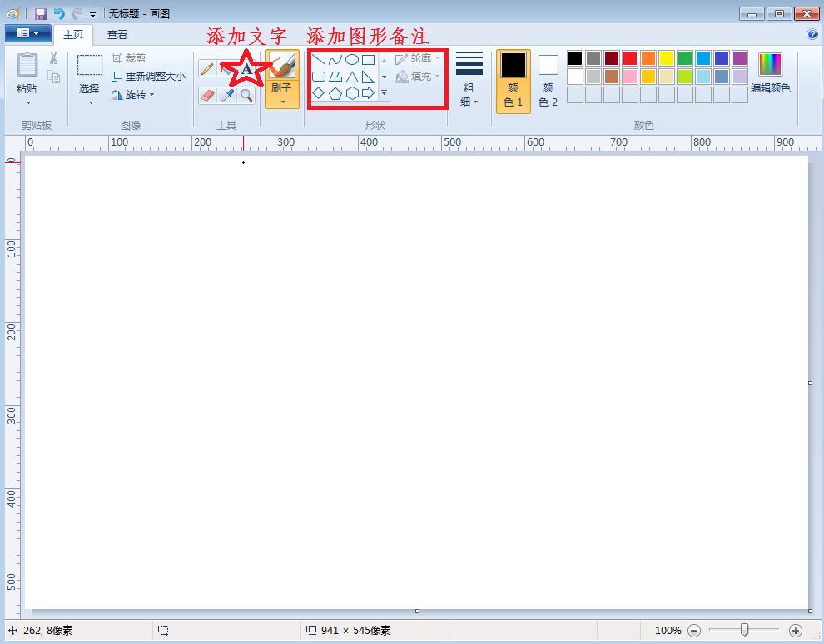The width and height of the screenshot is (824, 644).
Task: Select the Oval shape
Action: point(351,59)
